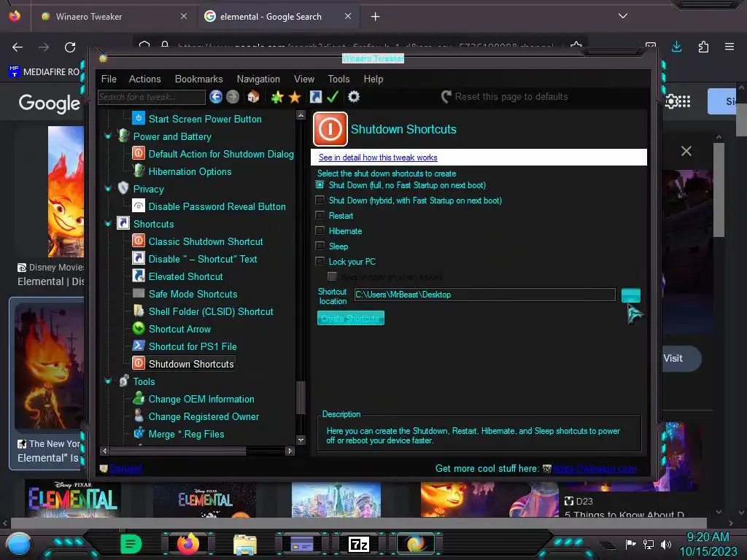
Task: Click Default Action for Shutdown Dialog icon
Action: pyautogui.click(x=138, y=153)
